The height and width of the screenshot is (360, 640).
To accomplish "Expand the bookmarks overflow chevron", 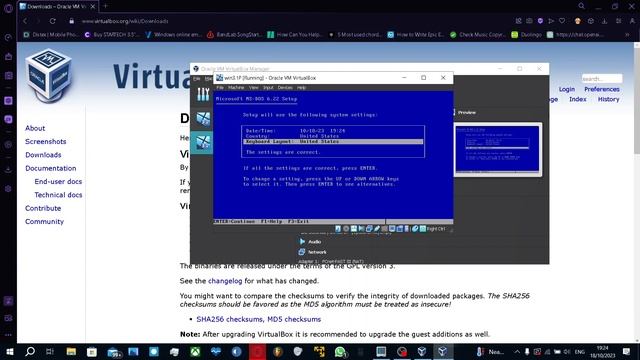I will [627, 35].
